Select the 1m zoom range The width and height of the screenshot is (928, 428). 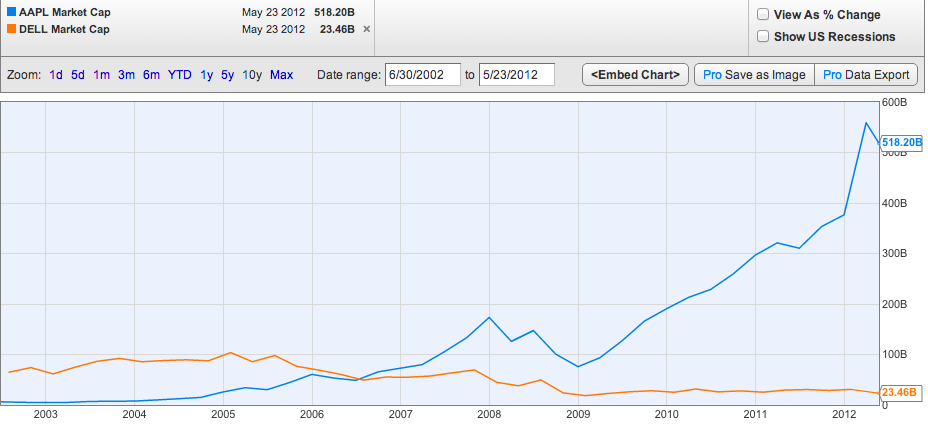click(x=101, y=75)
